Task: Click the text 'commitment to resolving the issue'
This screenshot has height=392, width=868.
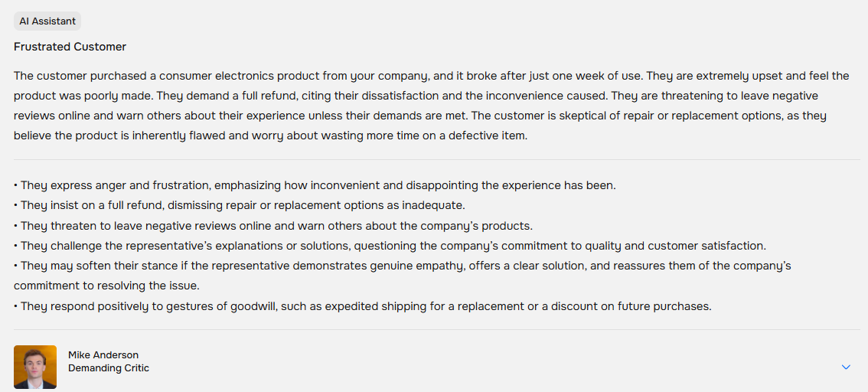Action: (x=106, y=286)
